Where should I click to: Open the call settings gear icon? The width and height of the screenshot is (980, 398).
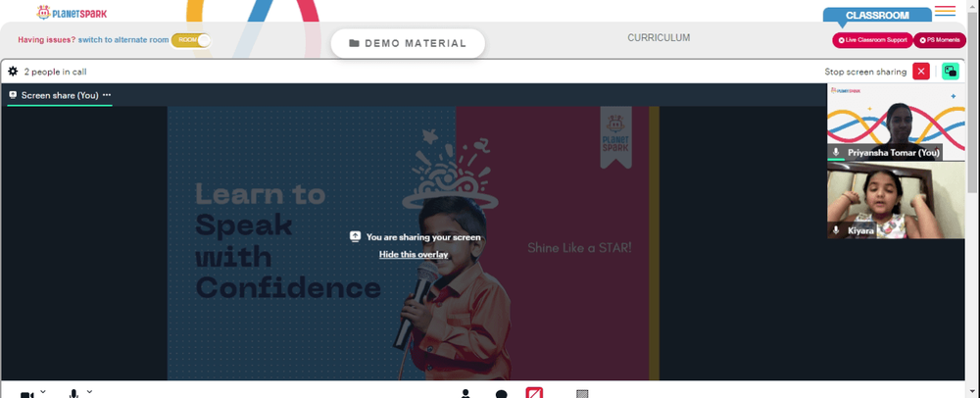[x=13, y=72]
